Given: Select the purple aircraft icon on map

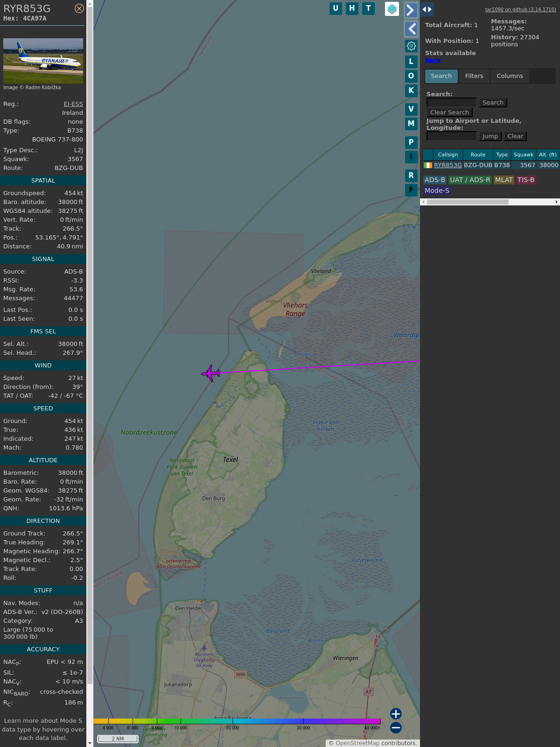Looking at the screenshot, I should coord(211,373).
